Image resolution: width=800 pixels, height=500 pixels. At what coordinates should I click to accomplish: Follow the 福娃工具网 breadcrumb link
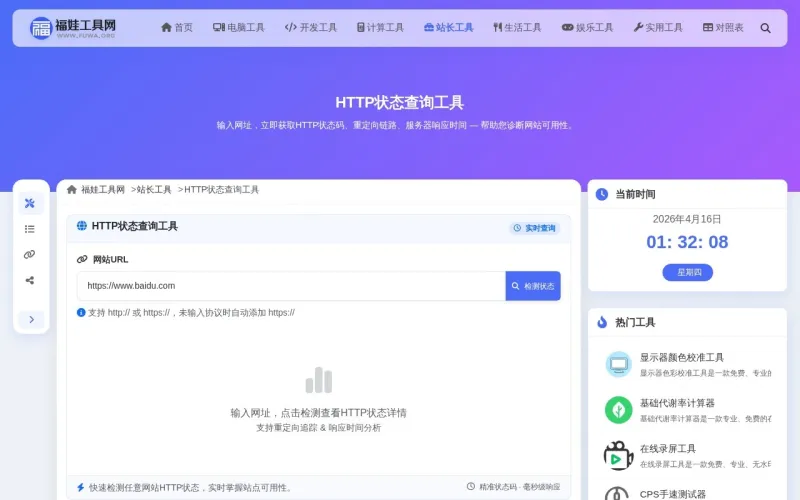point(103,190)
